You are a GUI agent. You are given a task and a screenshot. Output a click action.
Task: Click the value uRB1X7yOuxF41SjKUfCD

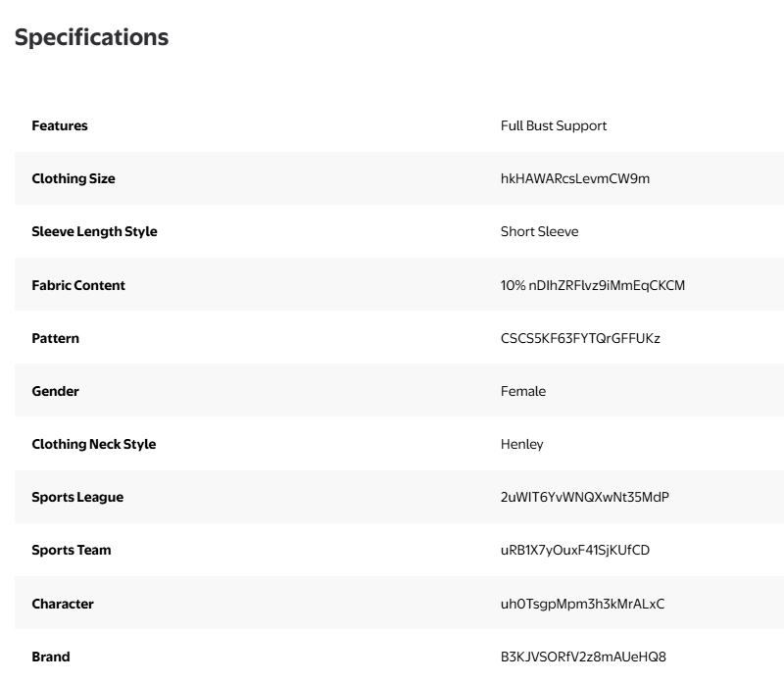click(x=575, y=550)
